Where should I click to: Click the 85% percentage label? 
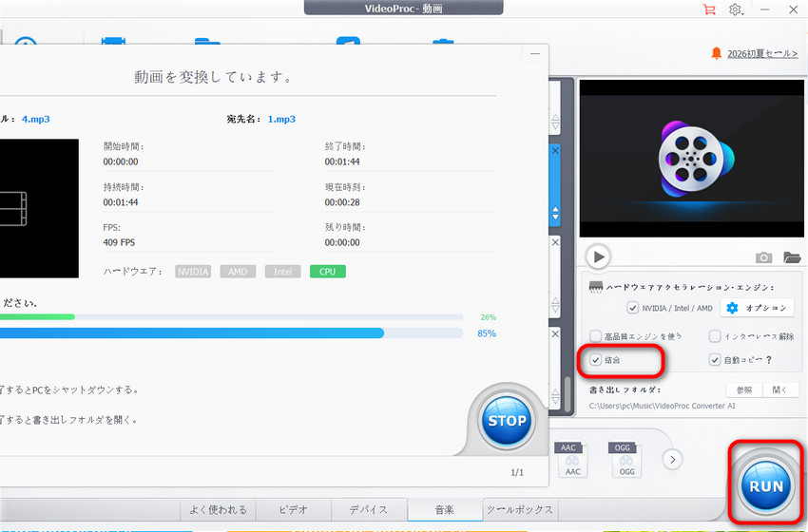(x=487, y=333)
